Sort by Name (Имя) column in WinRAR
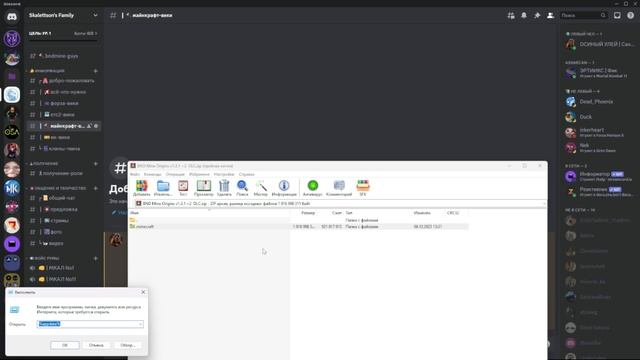The image size is (640, 360). click(209, 213)
